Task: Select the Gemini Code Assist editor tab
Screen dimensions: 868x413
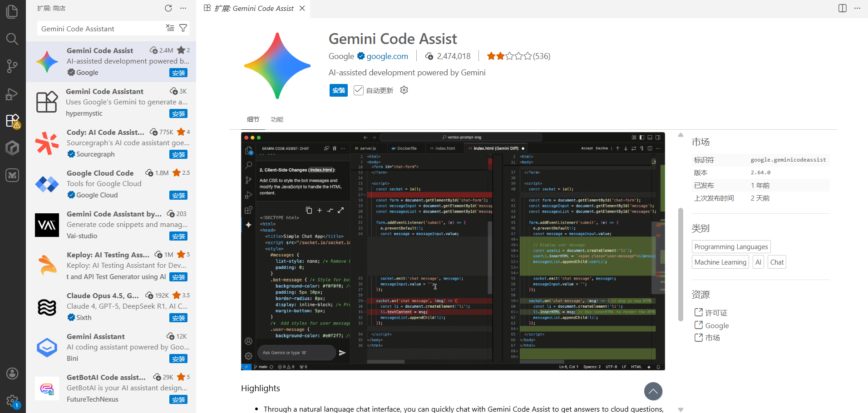Action: click(x=254, y=9)
